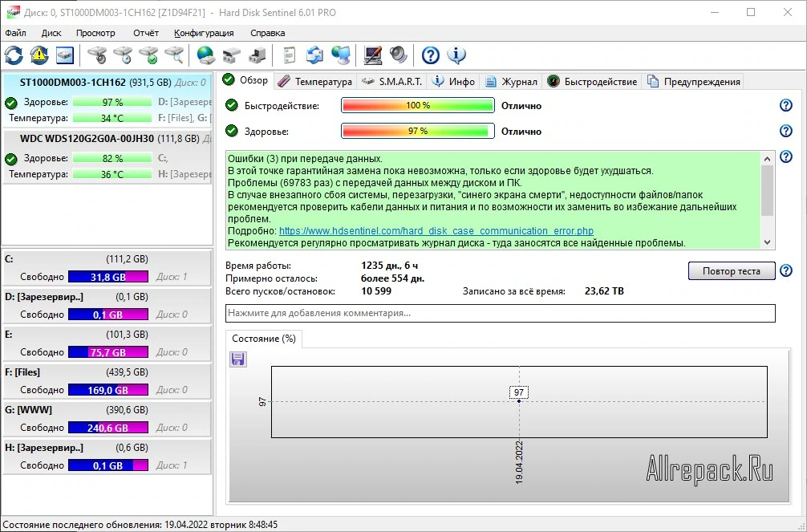Select partition E: in the volume list
Viewport: 807px width, 532px height.
click(107, 343)
